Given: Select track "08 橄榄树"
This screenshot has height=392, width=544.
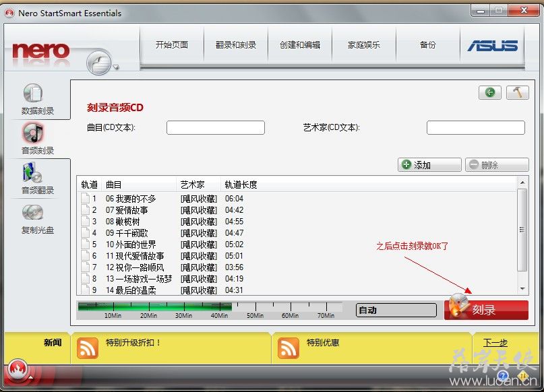Looking at the screenshot, I should (123, 222).
